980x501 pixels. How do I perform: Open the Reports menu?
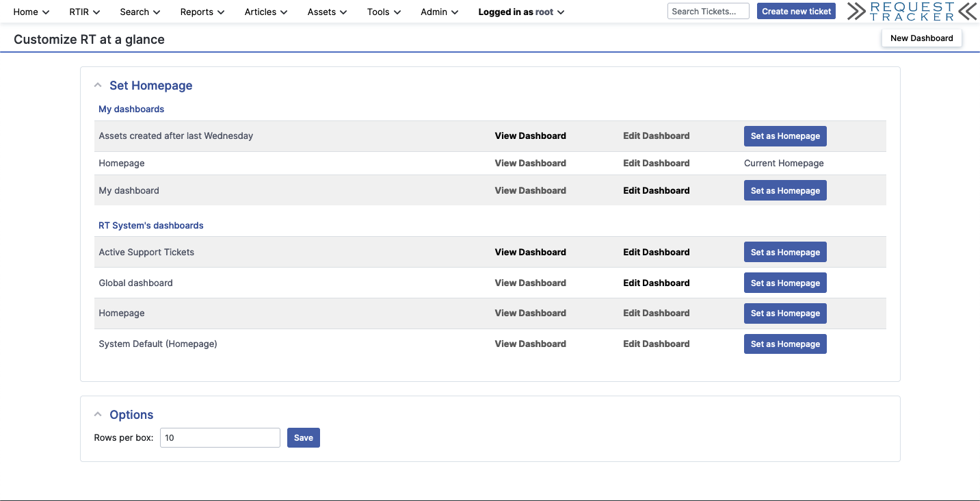point(202,12)
